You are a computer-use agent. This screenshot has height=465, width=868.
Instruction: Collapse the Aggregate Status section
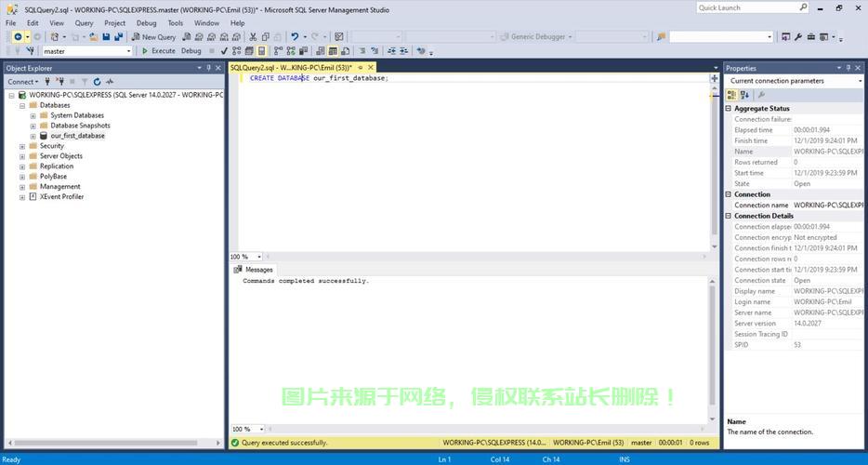tap(729, 109)
